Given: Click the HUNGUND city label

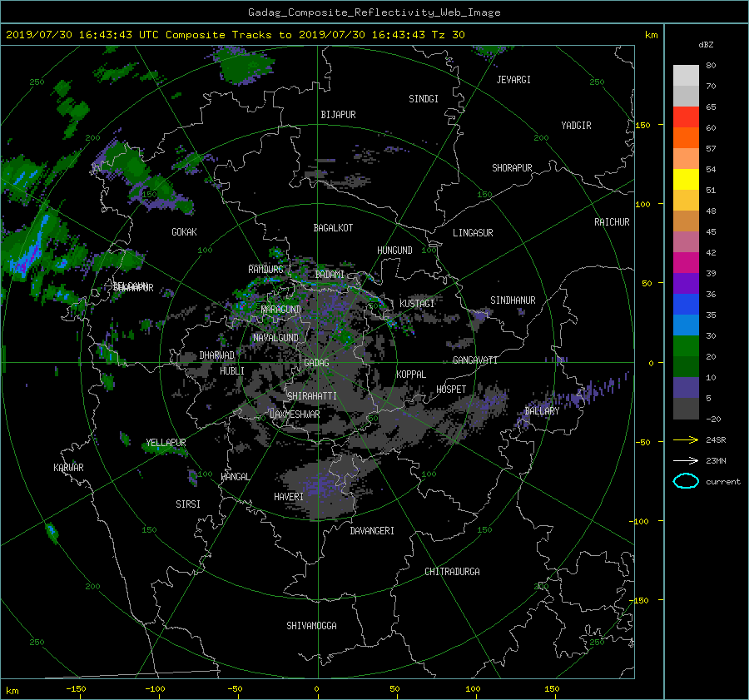Looking at the screenshot, I should point(394,251).
